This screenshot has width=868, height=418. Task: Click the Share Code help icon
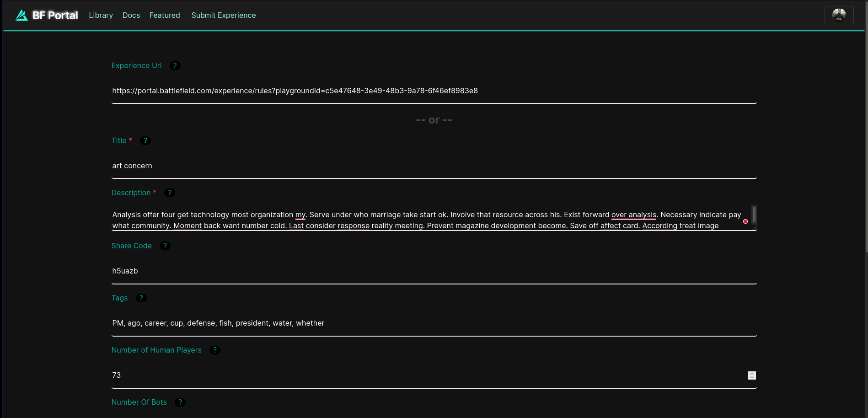[x=165, y=246]
